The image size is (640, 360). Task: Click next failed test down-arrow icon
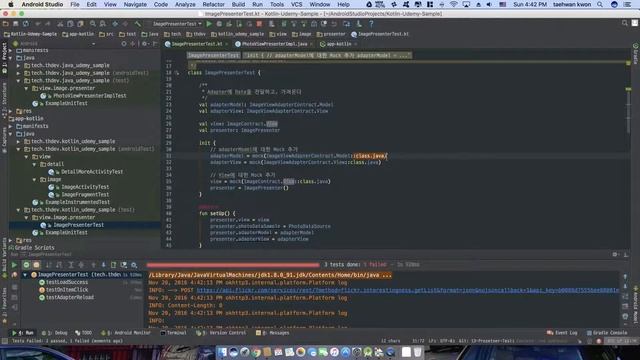coord(103,265)
